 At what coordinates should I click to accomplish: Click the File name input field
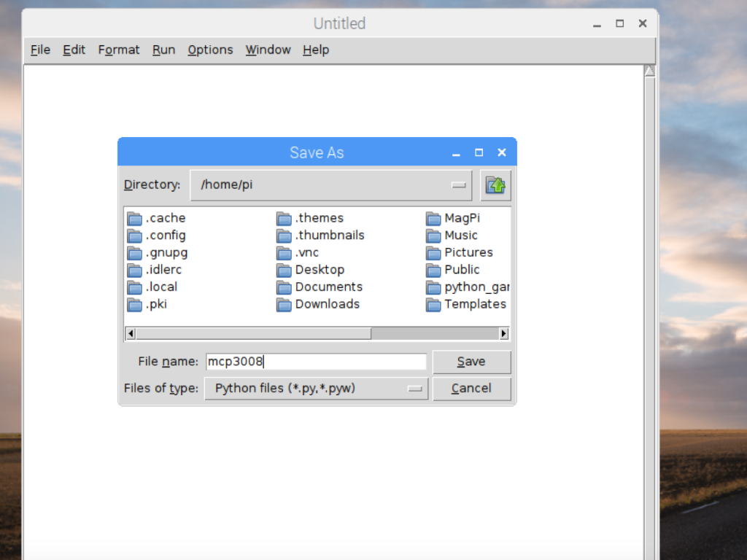317,362
